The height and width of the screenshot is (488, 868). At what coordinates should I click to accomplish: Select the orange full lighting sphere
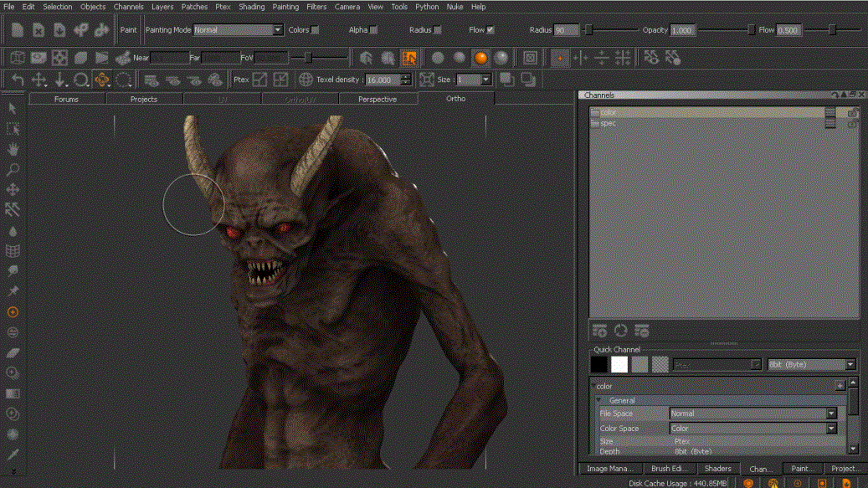[480, 58]
